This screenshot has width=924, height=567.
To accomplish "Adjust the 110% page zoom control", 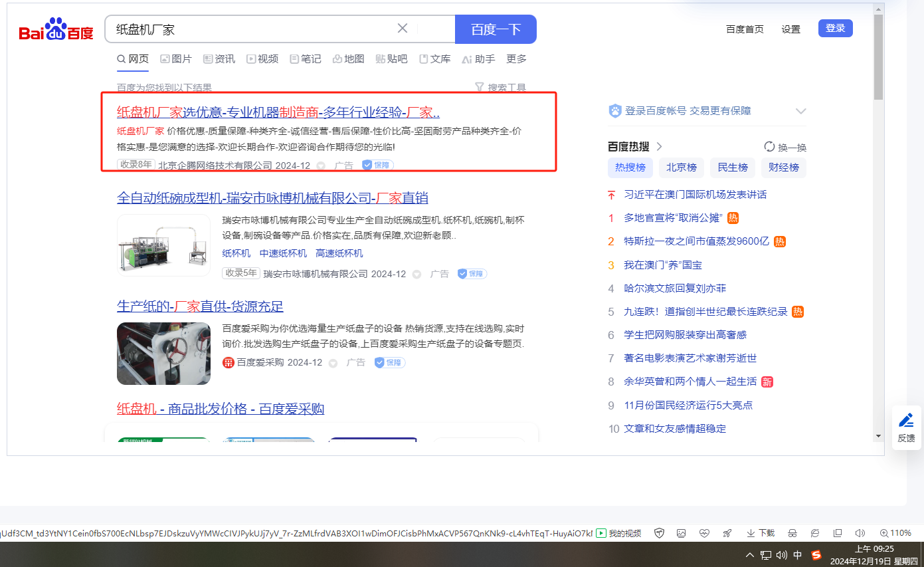I will pyautogui.click(x=896, y=533).
